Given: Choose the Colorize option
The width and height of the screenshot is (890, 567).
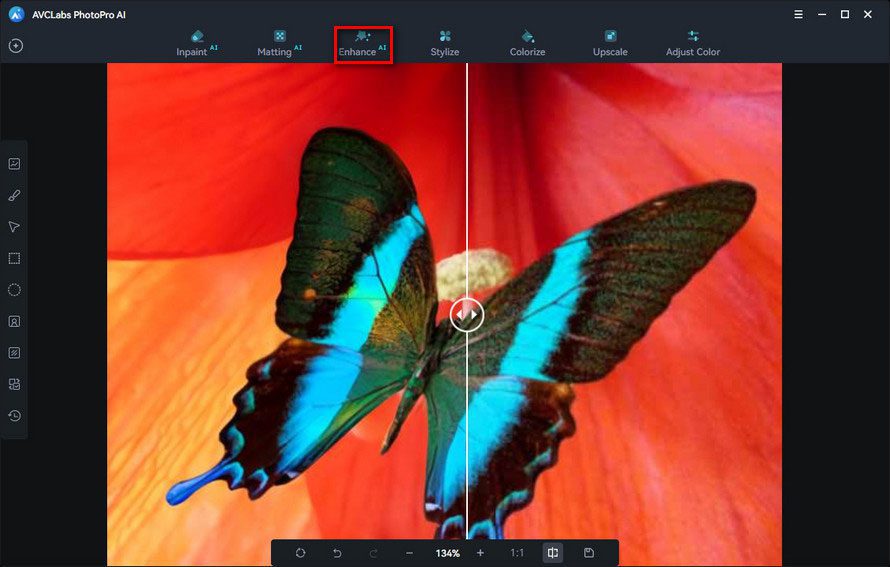Looking at the screenshot, I should pos(527,44).
